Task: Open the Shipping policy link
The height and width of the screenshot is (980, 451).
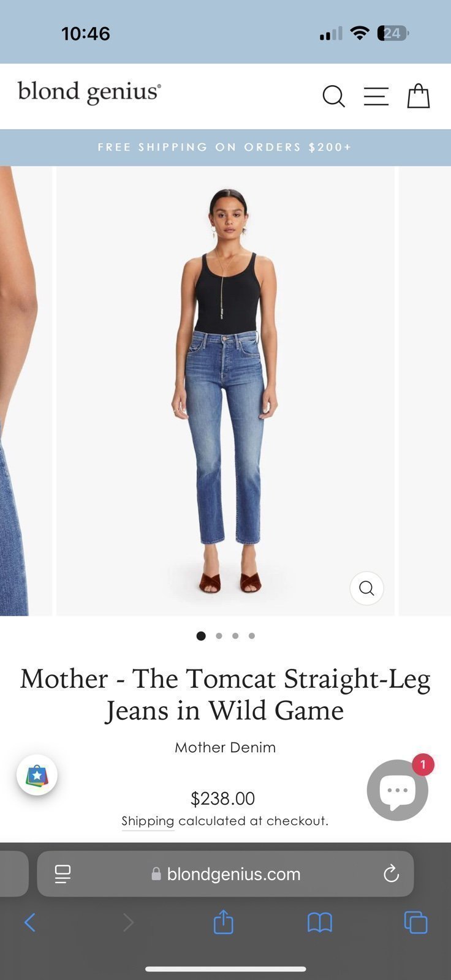Action: [x=148, y=821]
